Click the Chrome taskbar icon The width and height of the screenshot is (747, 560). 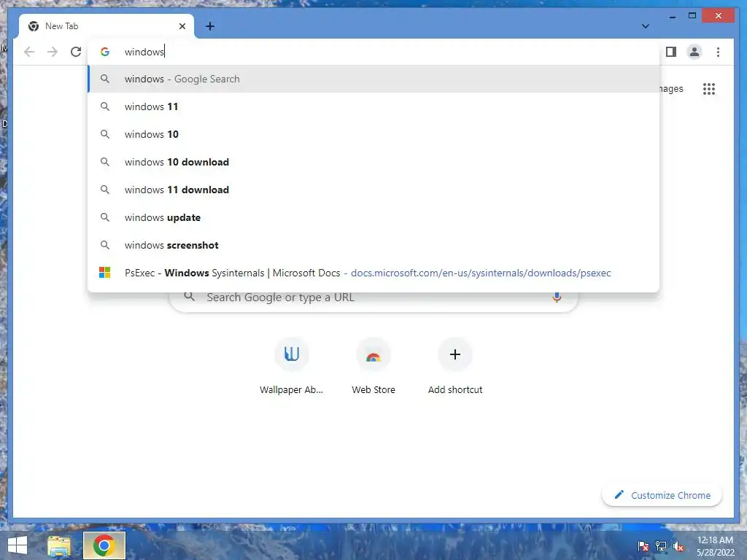[104, 545]
